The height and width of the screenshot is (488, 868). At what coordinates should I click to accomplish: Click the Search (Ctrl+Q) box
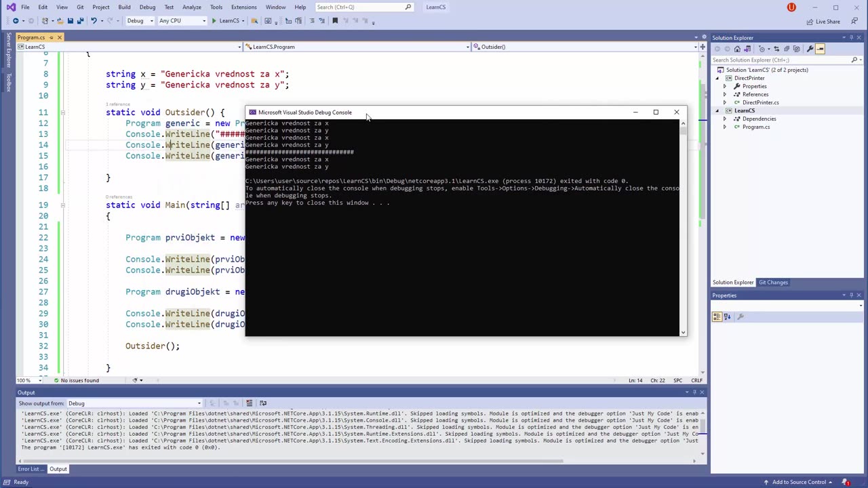[x=364, y=7]
